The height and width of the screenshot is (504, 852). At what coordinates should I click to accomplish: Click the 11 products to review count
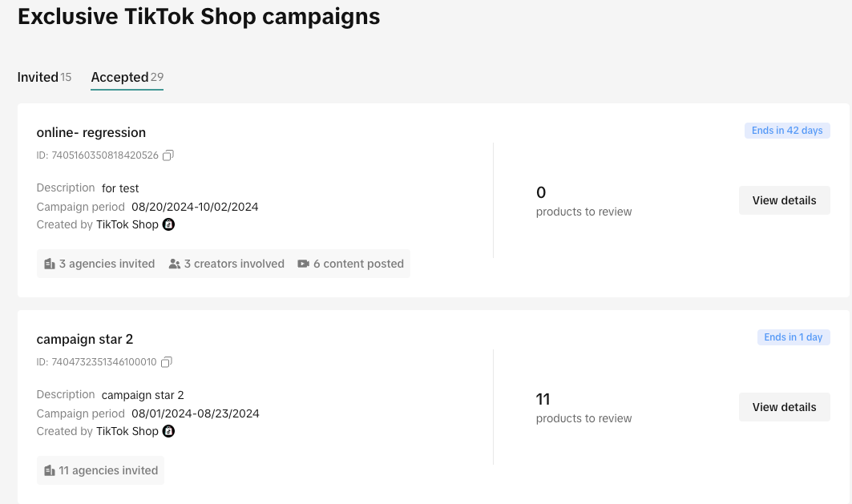pos(543,399)
